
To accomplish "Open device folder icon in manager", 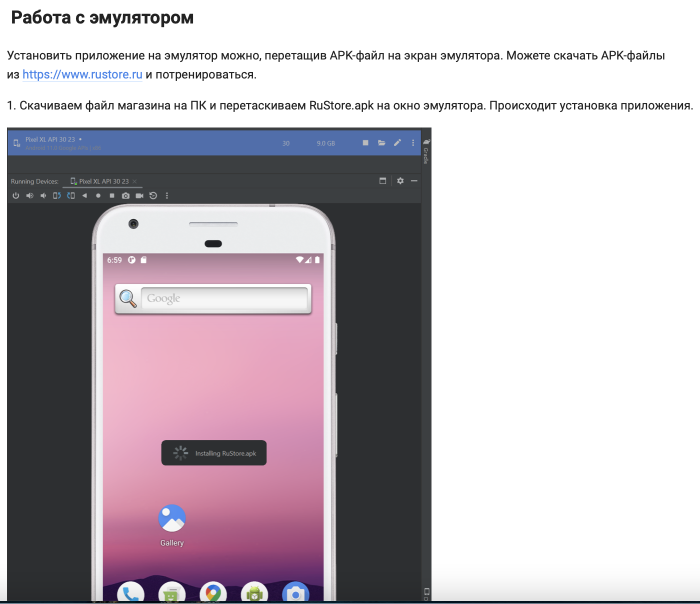I will tap(381, 143).
